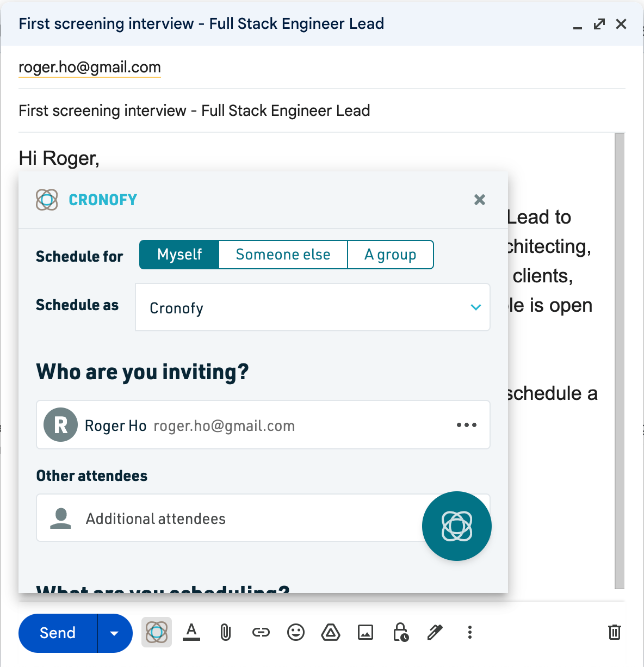This screenshot has width=644, height=667.
Task: Expand compose window to full screen
Action: pos(599,24)
